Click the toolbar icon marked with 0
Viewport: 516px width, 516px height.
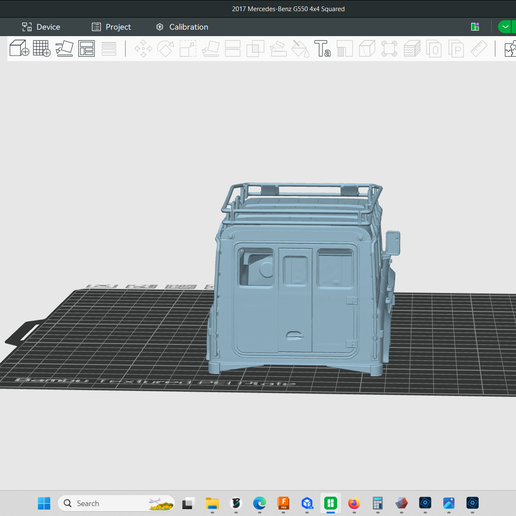[434, 49]
